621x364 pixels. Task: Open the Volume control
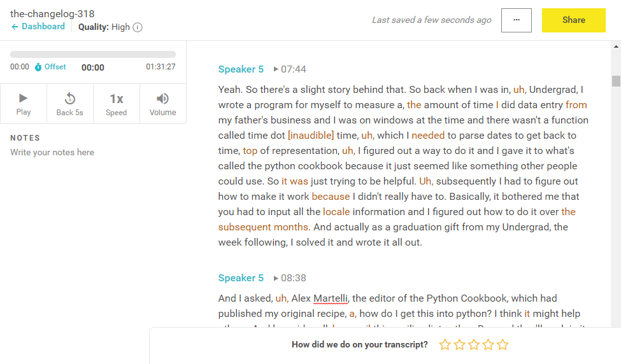coord(163,104)
